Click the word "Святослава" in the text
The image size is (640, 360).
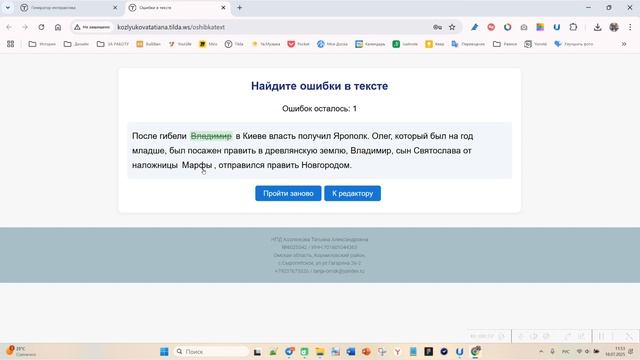[438, 151]
